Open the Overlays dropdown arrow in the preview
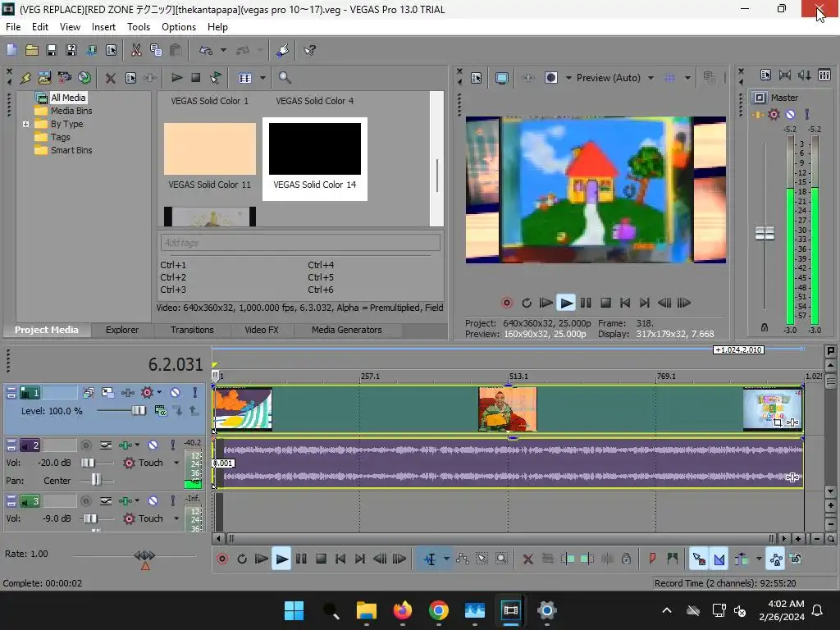840x630 pixels. tap(687, 78)
